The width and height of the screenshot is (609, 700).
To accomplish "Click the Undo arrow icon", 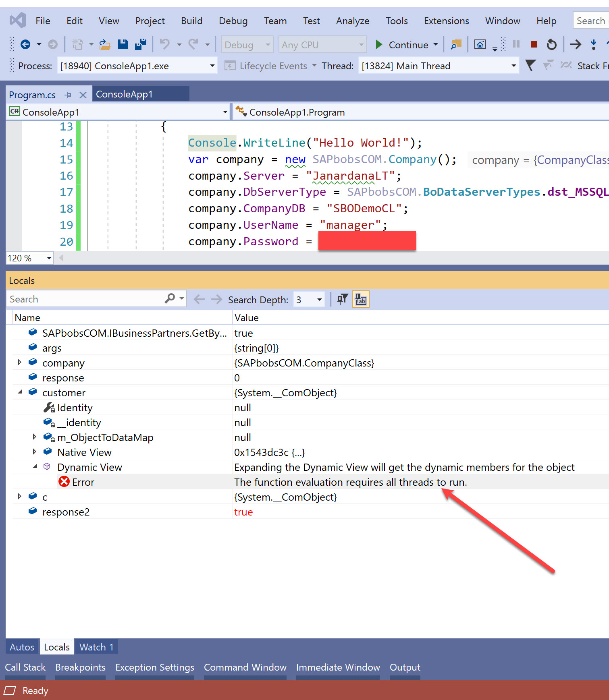I will [164, 44].
